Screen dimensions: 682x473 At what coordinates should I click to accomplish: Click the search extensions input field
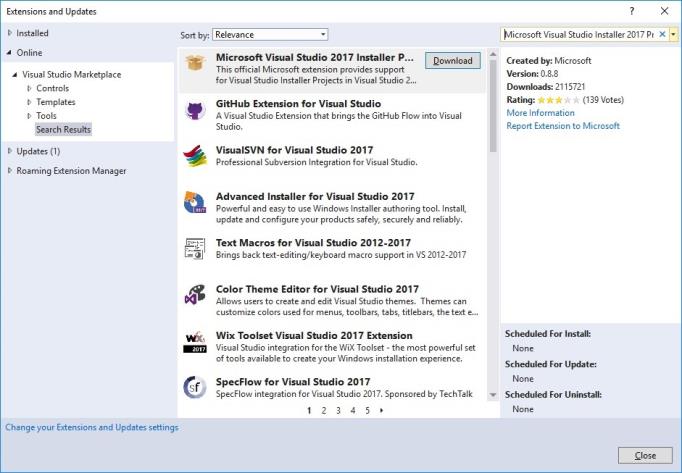tap(584, 34)
